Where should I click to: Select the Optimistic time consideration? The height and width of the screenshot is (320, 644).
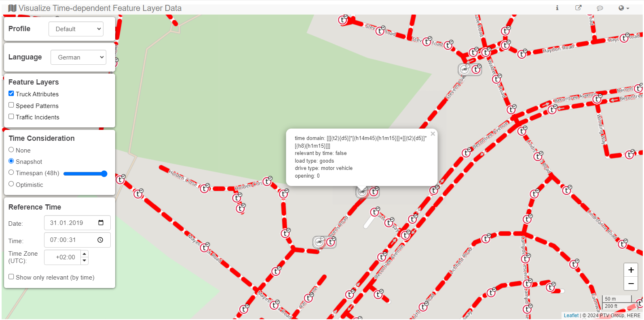[x=11, y=184]
